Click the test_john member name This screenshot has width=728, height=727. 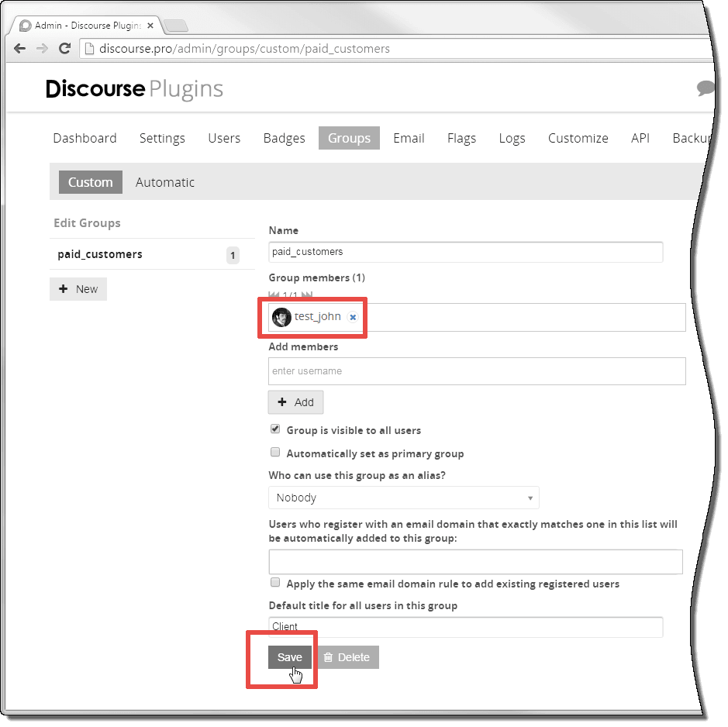(318, 317)
